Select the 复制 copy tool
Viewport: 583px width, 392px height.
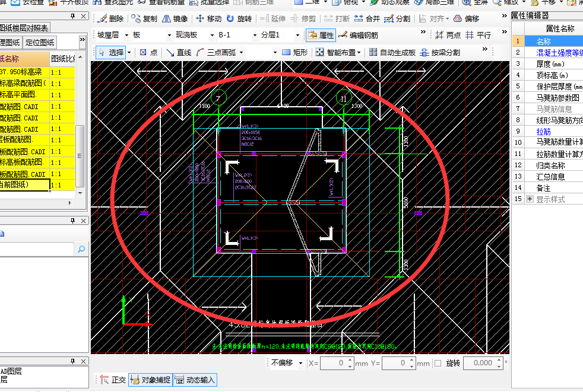click(144, 18)
